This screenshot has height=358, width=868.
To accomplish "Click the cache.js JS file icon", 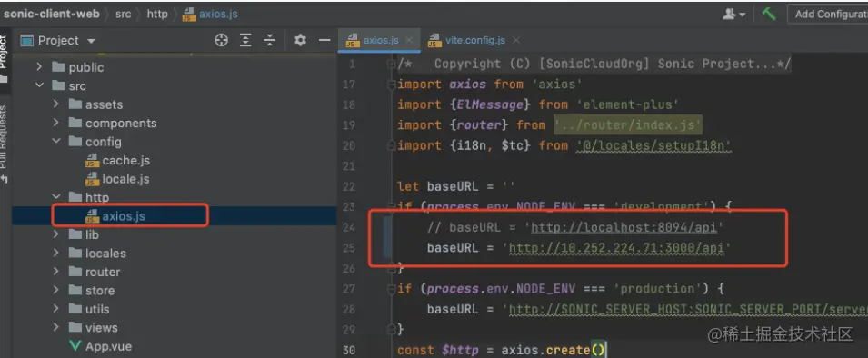I will (93, 161).
